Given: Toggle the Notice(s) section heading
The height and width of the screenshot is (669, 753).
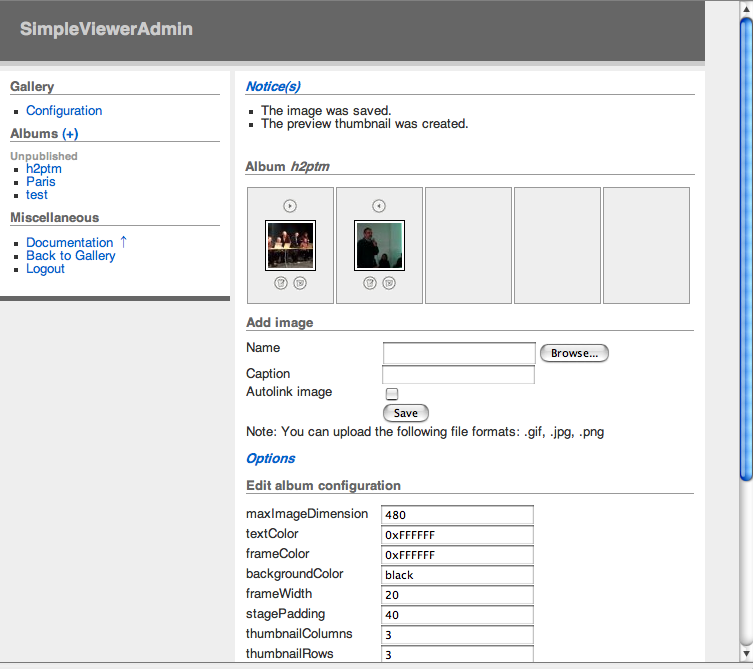Looking at the screenshot, I should 273,86.
